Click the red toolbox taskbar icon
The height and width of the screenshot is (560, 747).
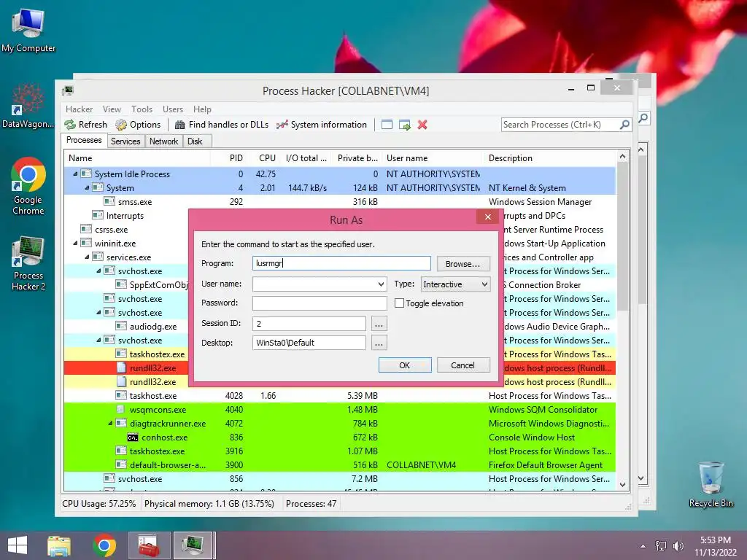click(149, 545)
